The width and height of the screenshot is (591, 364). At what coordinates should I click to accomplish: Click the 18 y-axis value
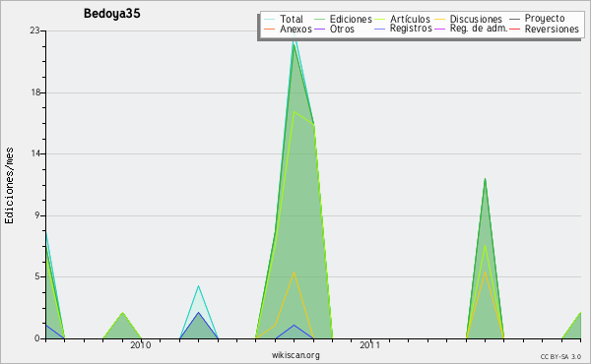point(34,92)
